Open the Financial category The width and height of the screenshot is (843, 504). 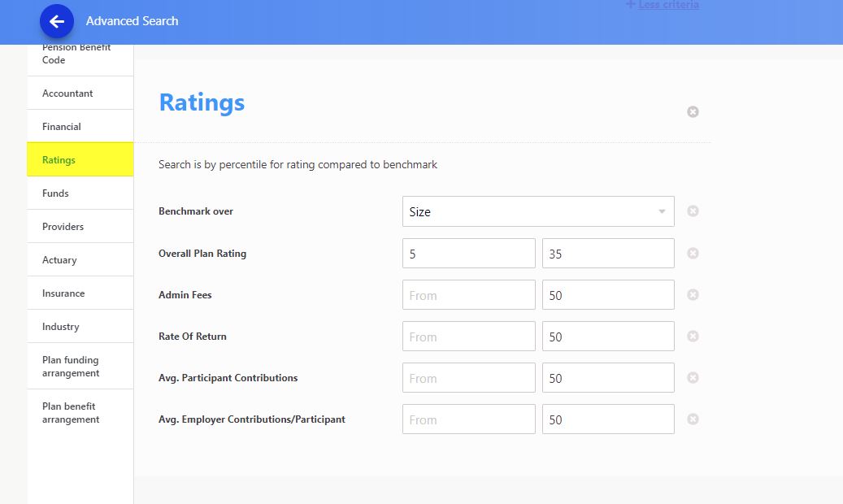80,127
